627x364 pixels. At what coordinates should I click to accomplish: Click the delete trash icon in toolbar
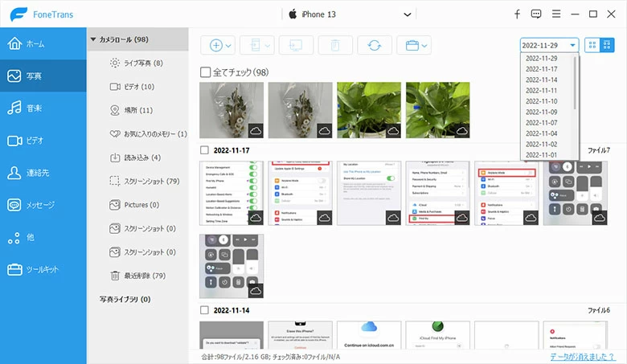[x=335, y=45]
